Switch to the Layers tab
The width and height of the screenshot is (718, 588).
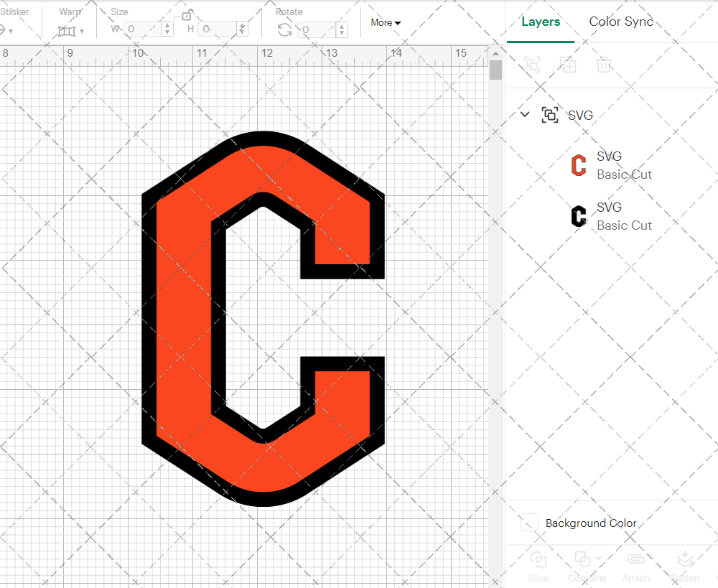point(541,22)
